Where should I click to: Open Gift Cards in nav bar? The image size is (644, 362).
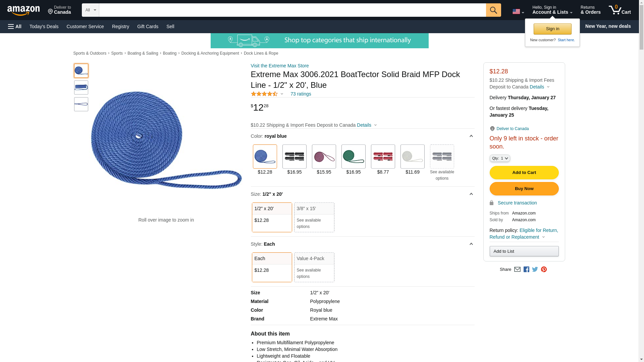(x=148, y=26)
